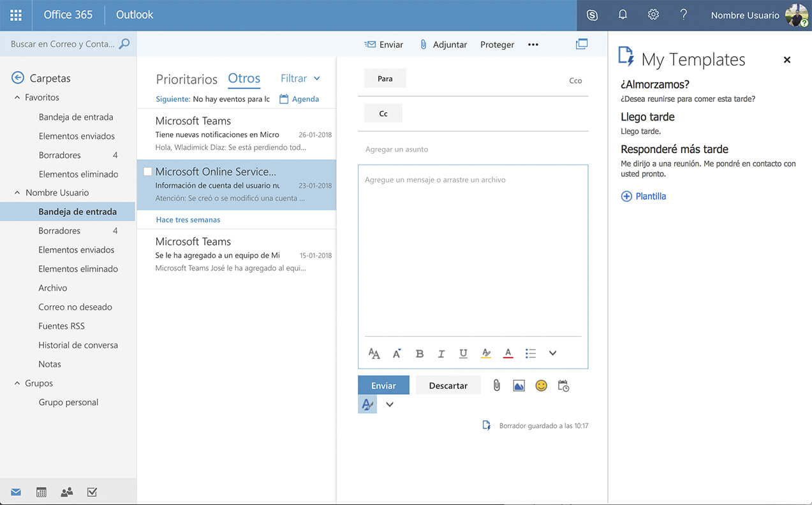
Task: Insert an inline picture
Action: [519, 385]
